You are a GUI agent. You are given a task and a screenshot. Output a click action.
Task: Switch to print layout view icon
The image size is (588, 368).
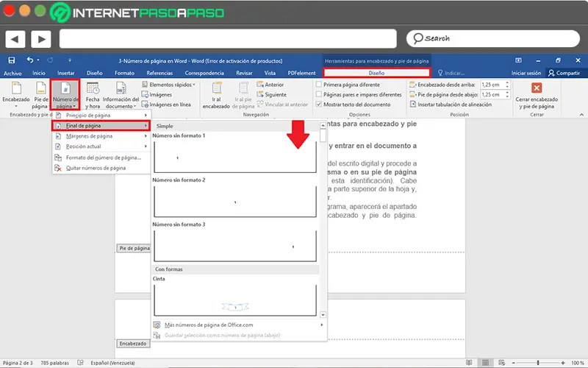point(485,363)
